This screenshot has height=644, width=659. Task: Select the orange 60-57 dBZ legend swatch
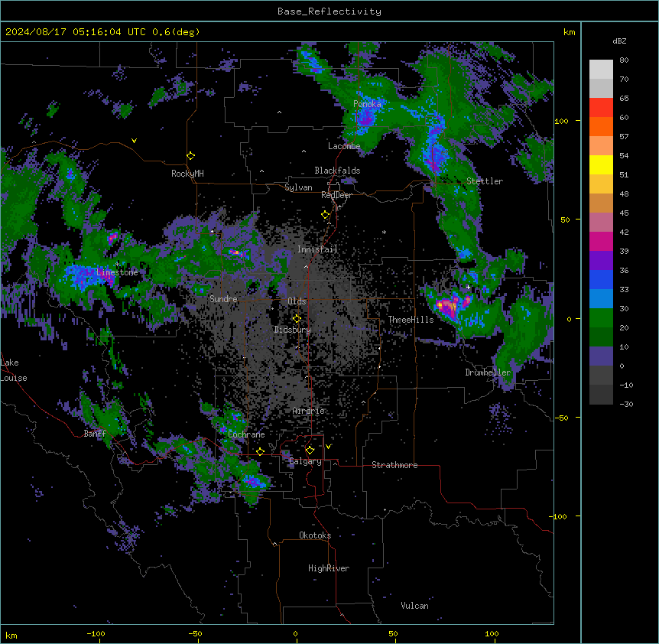coord(601,126)
